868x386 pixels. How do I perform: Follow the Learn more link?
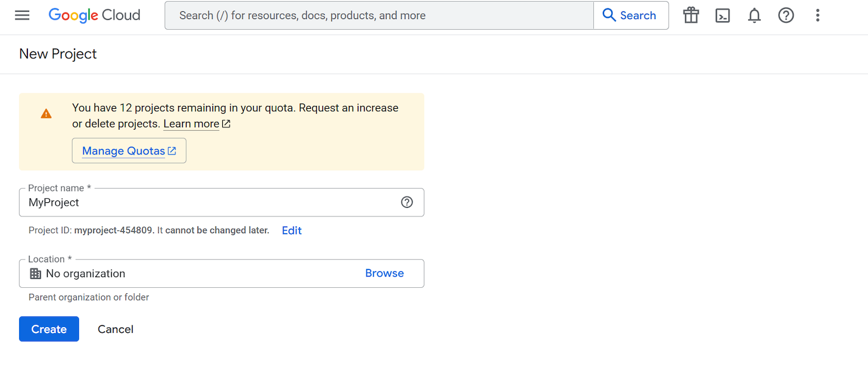click(191, 124)
